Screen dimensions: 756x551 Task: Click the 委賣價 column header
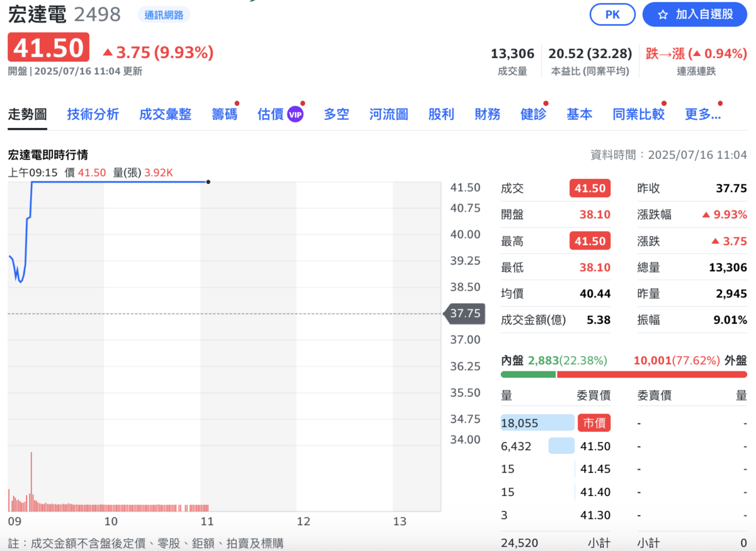click(x=654, y=396)
